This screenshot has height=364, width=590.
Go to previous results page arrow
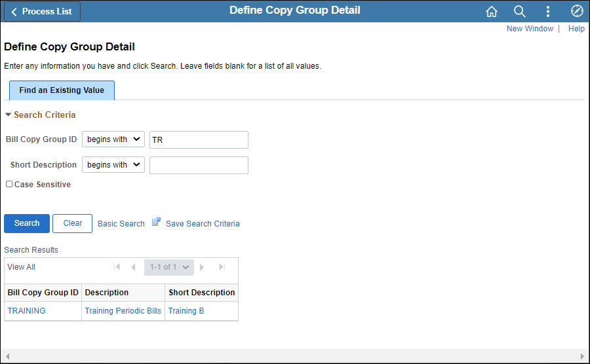point(133,267)
